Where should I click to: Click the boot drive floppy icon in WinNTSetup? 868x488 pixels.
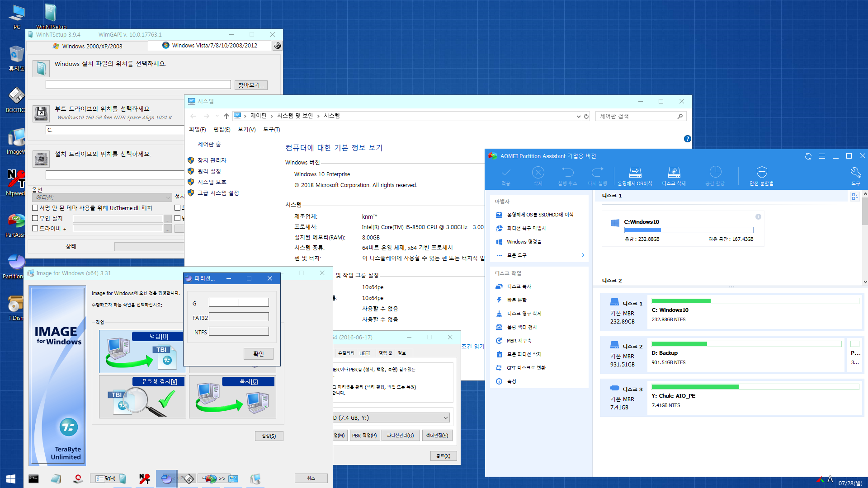tap(41, 113)
